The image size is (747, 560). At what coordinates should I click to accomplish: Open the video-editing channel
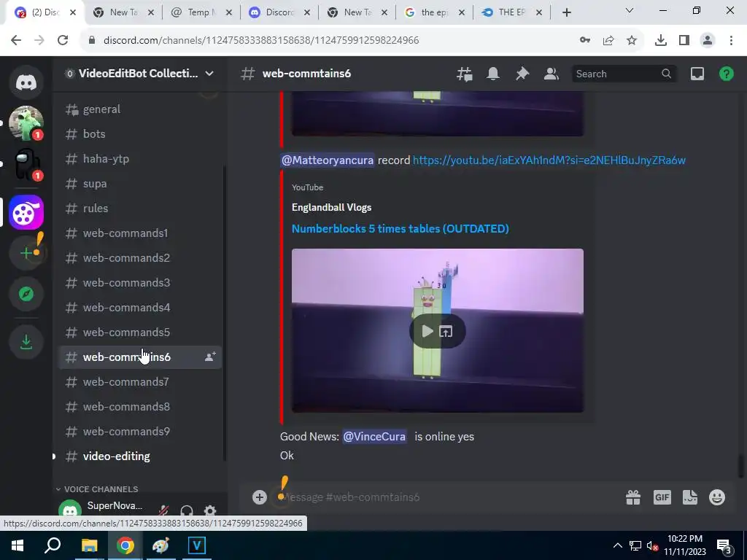140,456
